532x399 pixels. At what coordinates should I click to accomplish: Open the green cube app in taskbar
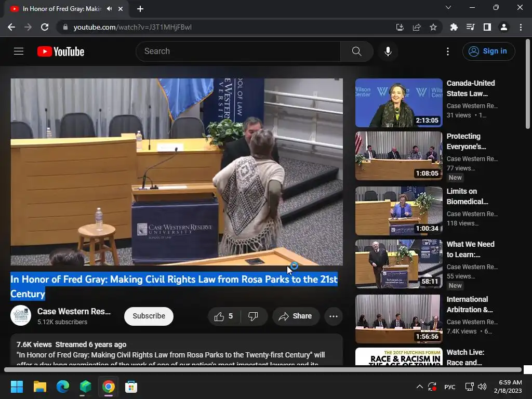click(x=86, y=387)
